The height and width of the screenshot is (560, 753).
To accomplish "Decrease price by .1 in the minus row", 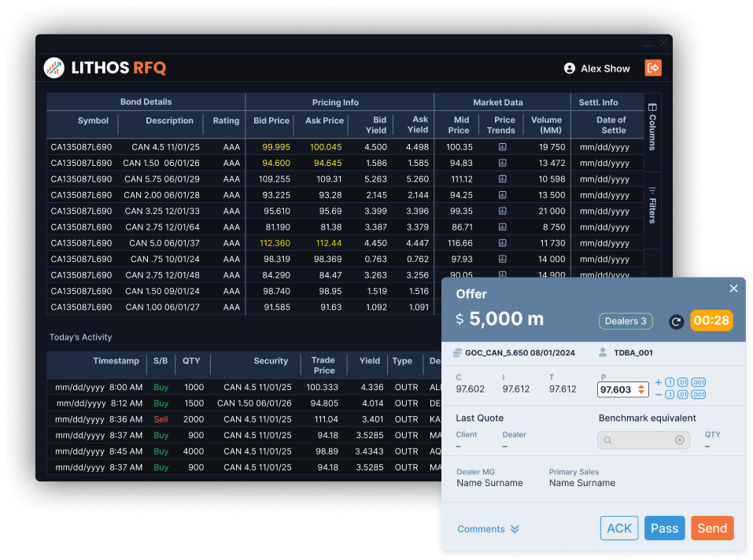I will [670, 395].
